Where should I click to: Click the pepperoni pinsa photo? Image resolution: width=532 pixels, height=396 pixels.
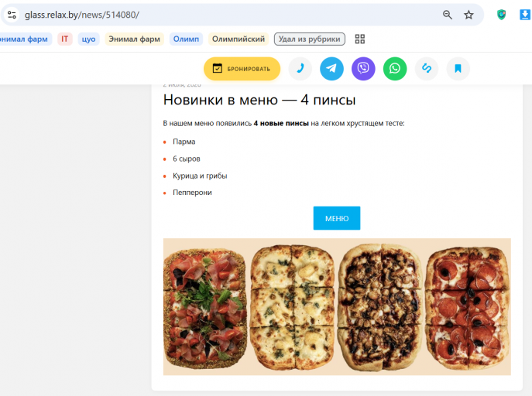click(468, 308)
